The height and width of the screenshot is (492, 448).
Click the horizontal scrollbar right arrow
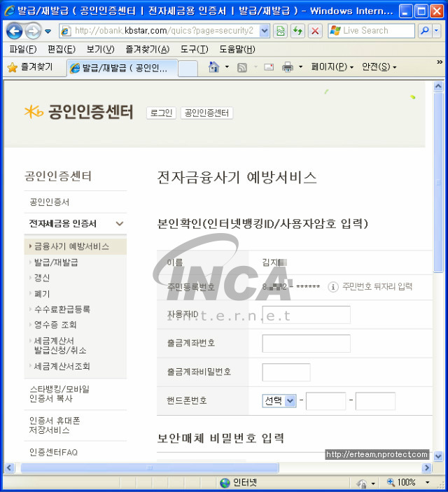(427, 468)
